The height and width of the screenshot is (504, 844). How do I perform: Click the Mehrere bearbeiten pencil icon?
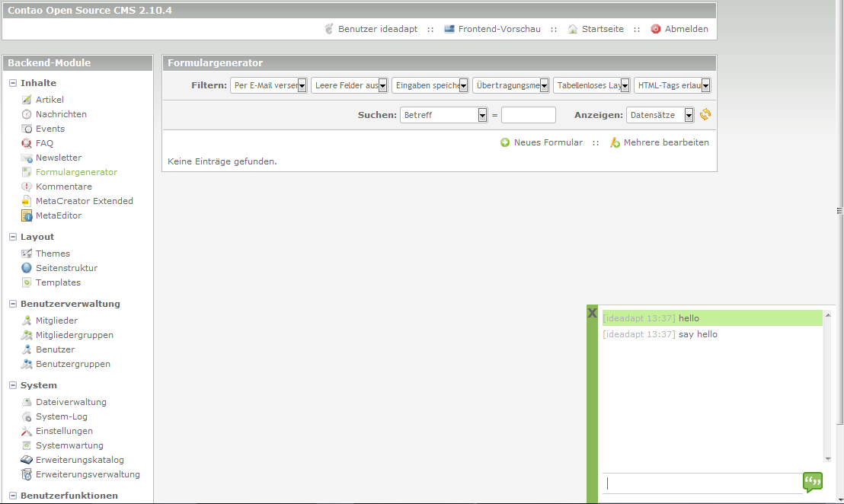point(615,143)
